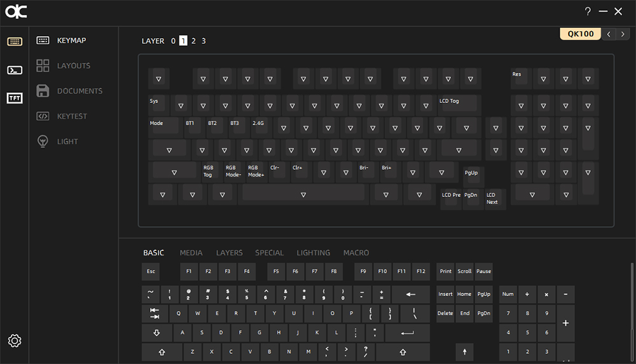Pick the Caps Lock keycode icon

click(x=156, y=333)
